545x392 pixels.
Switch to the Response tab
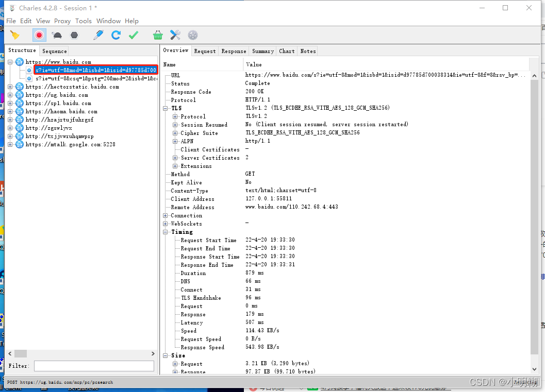click(234, 51)
